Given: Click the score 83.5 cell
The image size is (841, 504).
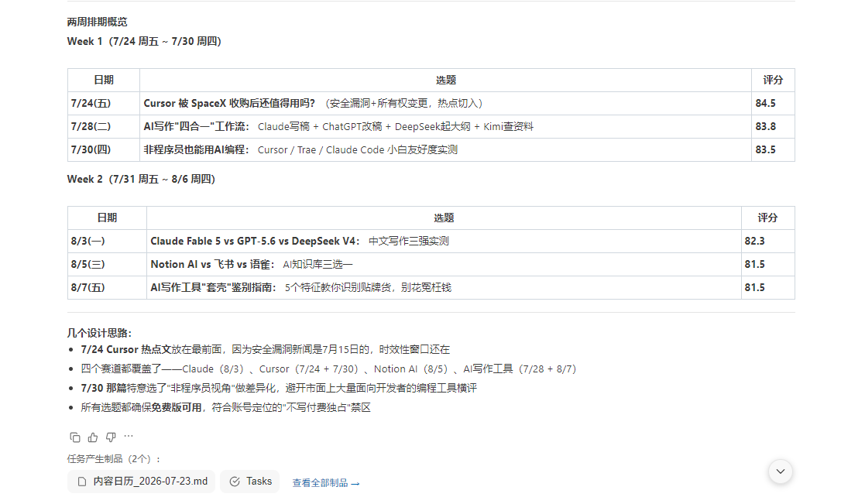Looking at the screenshot, I should click(773, 149).
